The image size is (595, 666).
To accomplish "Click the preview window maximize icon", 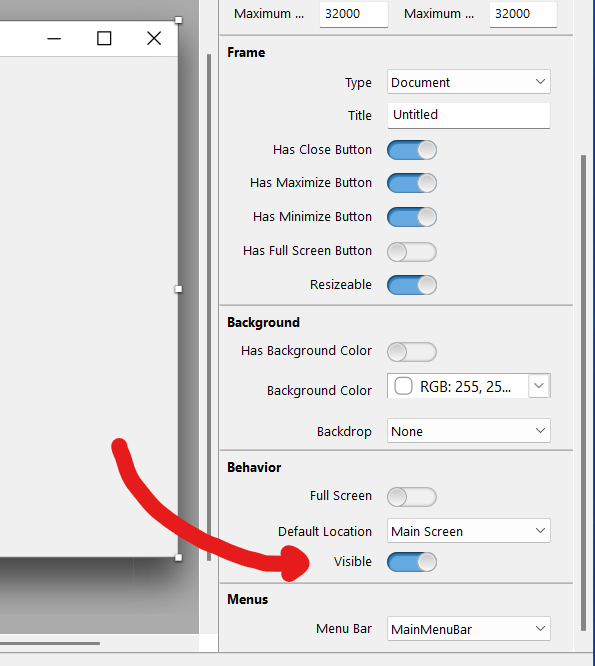I will coord(104,38).
